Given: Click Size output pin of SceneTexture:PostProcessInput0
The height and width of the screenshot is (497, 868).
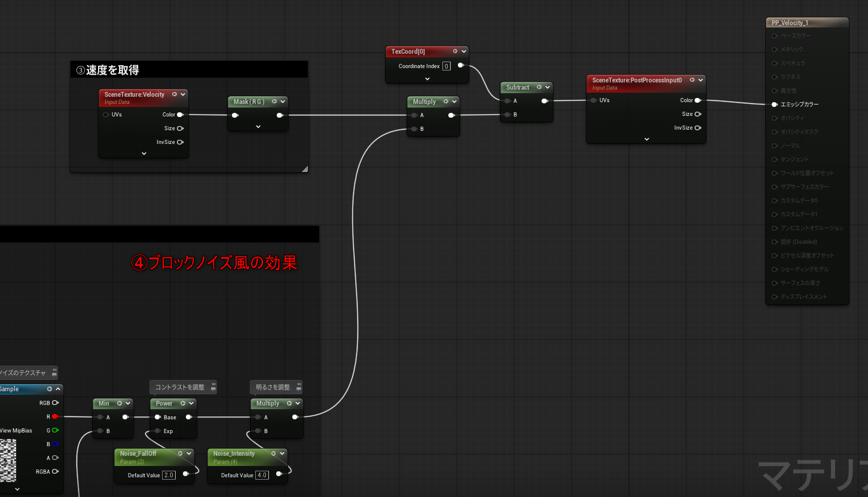Looking at the screenshot, I should (698, 114).
